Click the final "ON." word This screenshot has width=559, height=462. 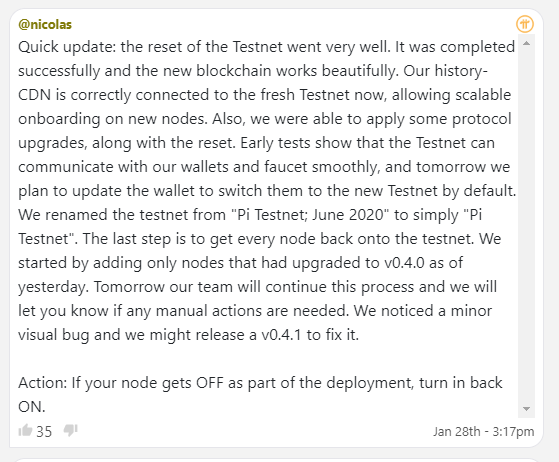click(32, 407)
